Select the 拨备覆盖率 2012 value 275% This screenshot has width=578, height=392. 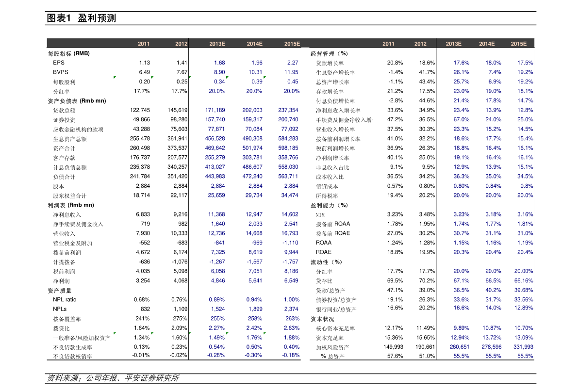pos(180,319)
